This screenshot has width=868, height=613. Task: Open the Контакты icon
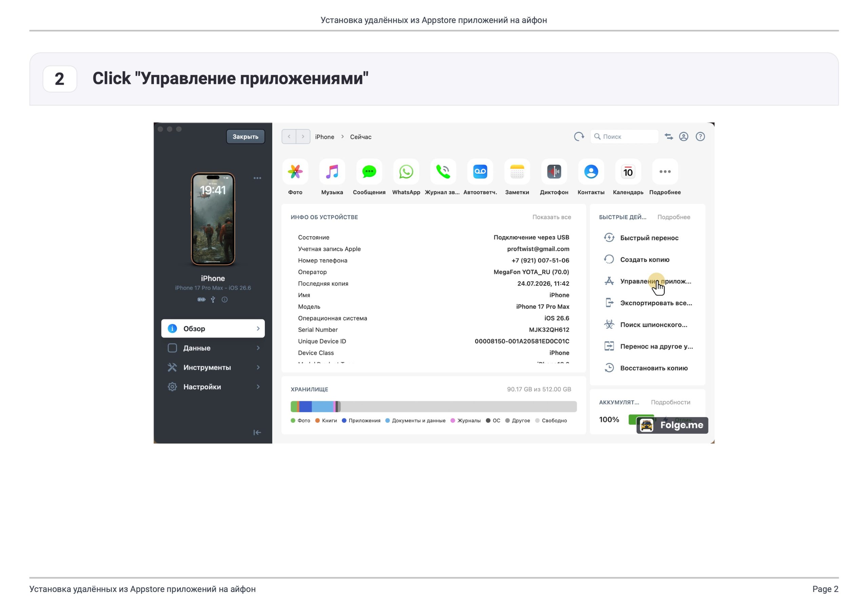point(591,171)
